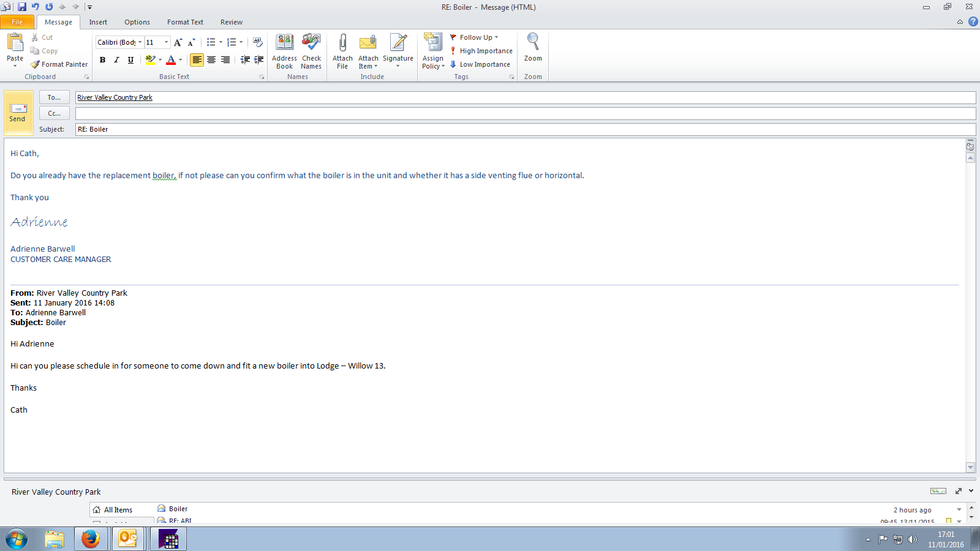Click the Cc... recipients button
Screen dimensions: 980x551
click(54, 113)
